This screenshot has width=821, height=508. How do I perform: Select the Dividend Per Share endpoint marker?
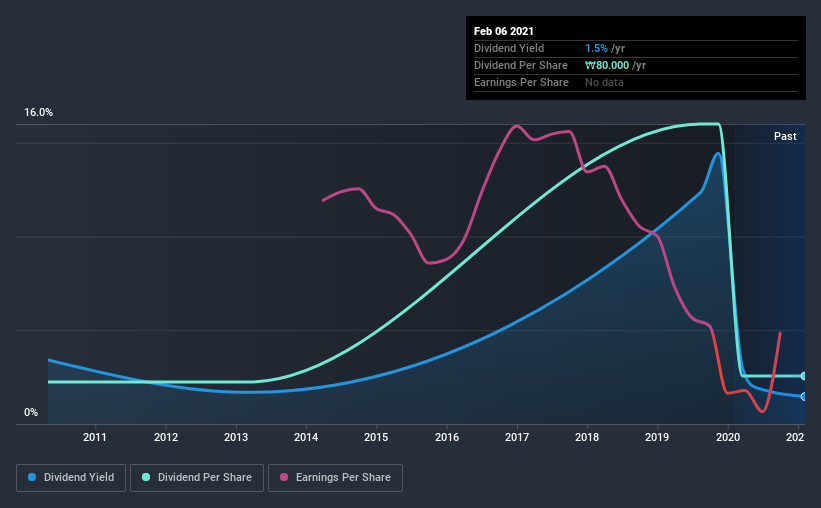803,376
